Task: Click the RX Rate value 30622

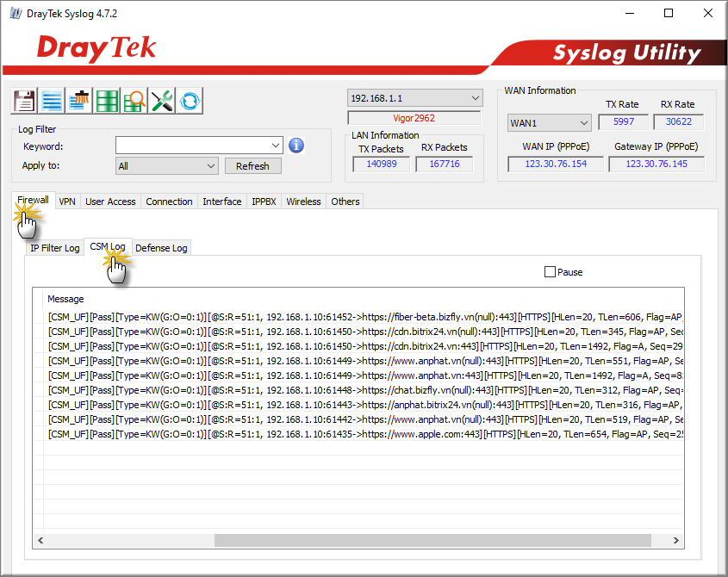Action: [x=678, y=121]
